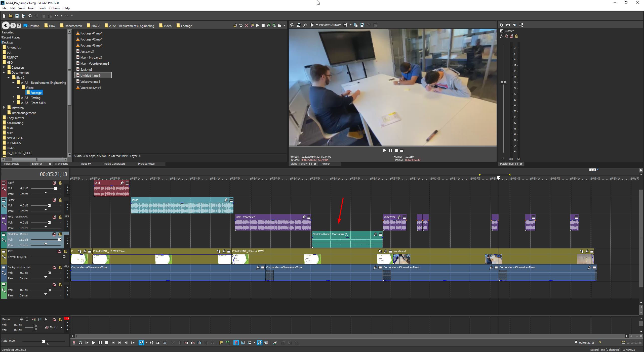Insert a region with the green flags icon

point(227,343)
